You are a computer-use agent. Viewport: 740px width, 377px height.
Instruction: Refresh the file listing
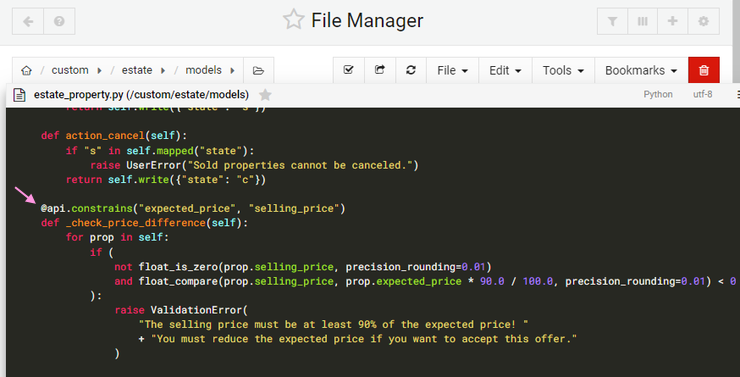411,70
